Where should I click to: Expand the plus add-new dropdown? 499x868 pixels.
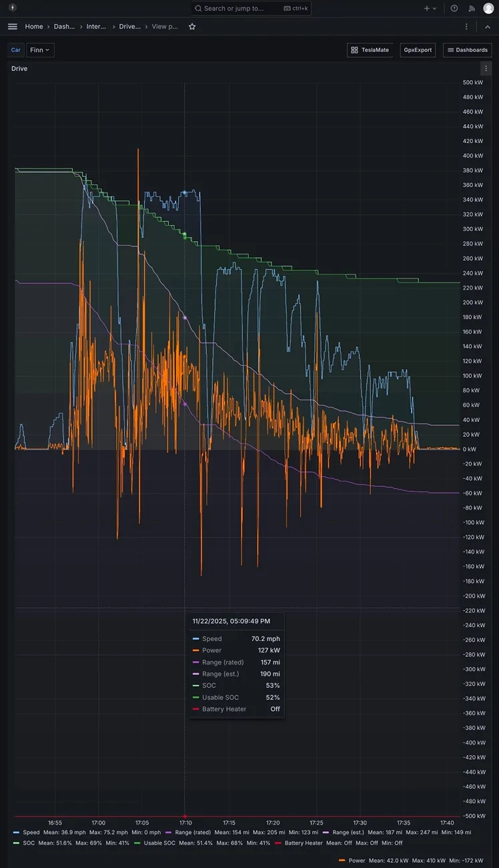tap(430, 8)
